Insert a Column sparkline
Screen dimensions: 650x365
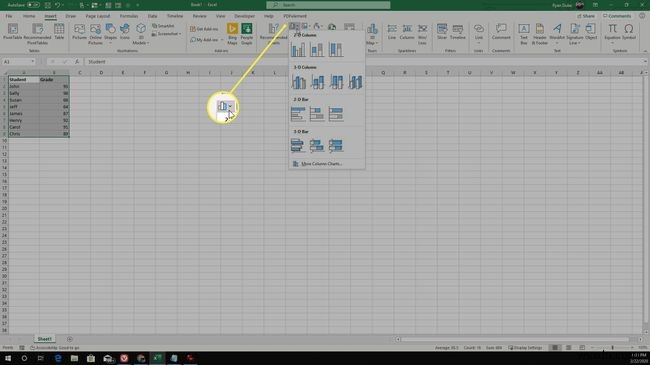pos(407,32)
